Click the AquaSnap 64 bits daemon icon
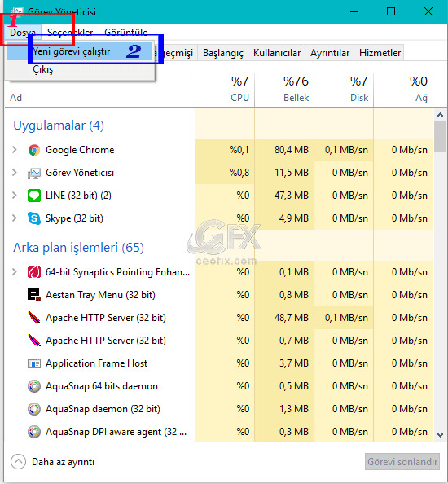This screenshot has height=484, width=448. pos(34,386)
